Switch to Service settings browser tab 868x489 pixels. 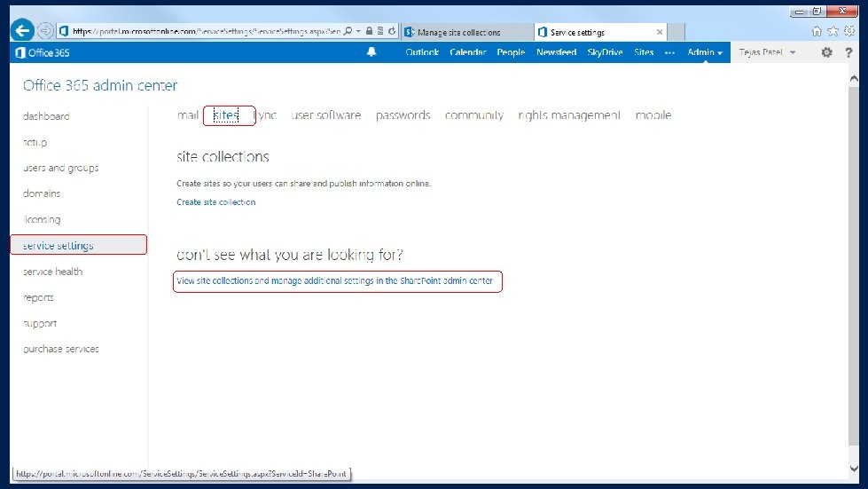pyautogui.click(x=600, y=32)
